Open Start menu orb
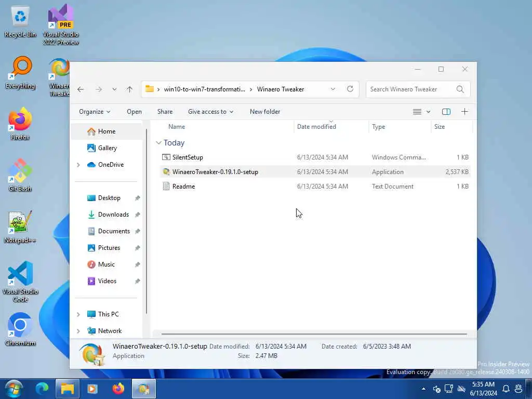532x399 pixels. tap(14, 389)
